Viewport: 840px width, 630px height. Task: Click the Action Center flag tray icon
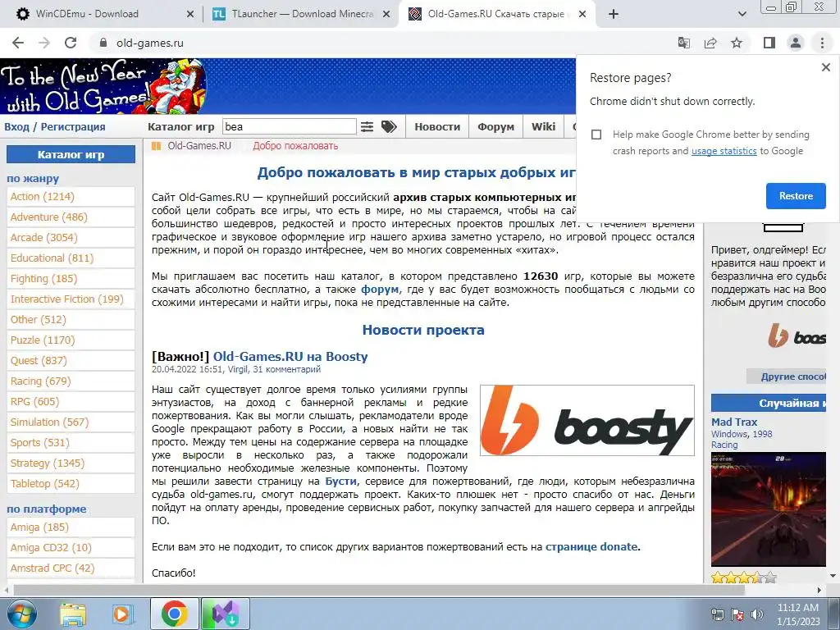pos(737,614)
